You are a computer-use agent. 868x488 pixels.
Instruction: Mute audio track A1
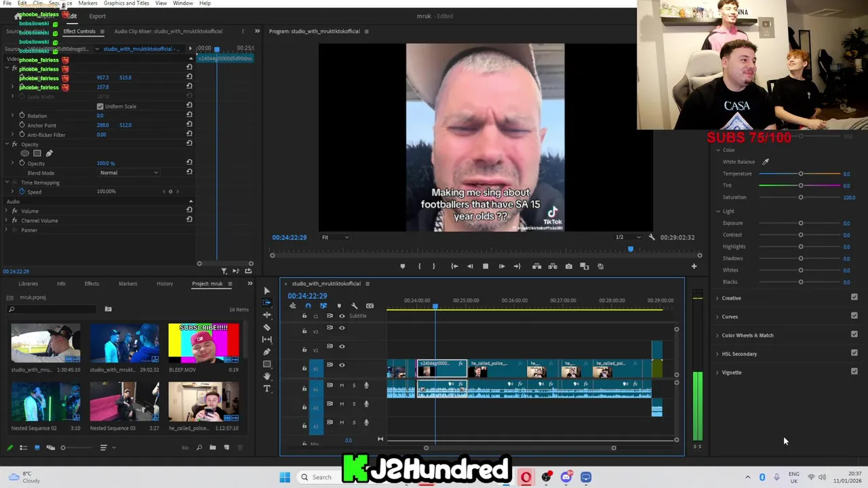[342, 385]
